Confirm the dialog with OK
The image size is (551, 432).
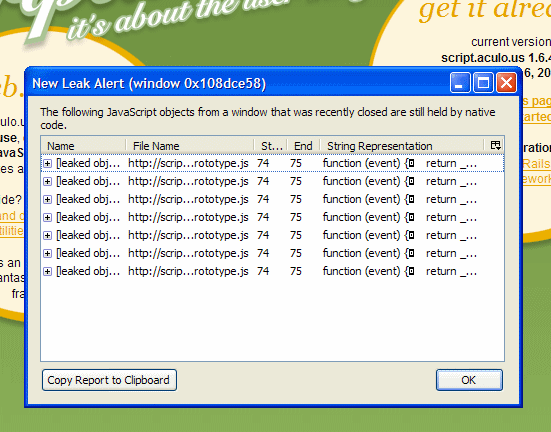tap(469, 380)
